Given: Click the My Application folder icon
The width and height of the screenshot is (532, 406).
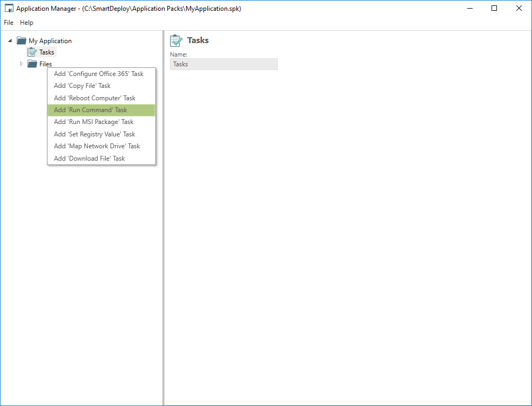Looking at the screenshot, I should [x=22, y=40].
